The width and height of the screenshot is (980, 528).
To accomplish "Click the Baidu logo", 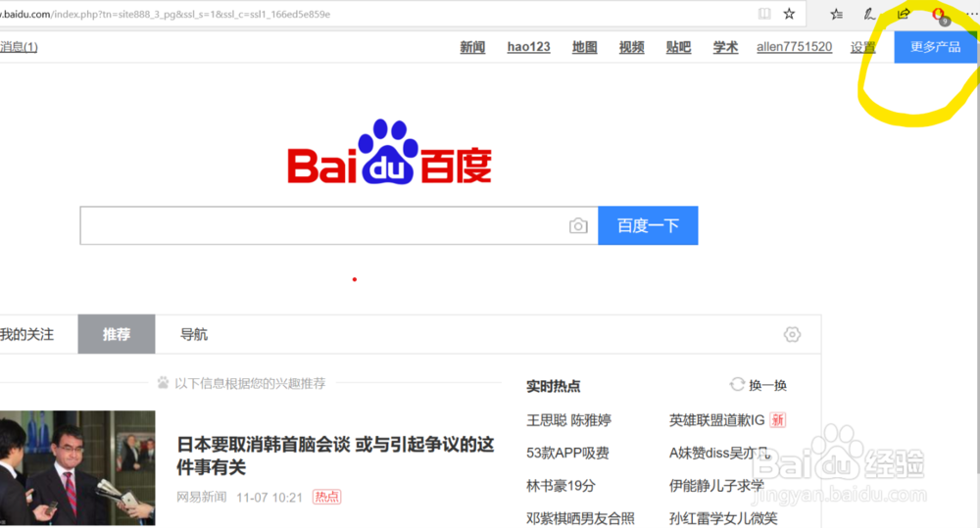I will (389, 152).
